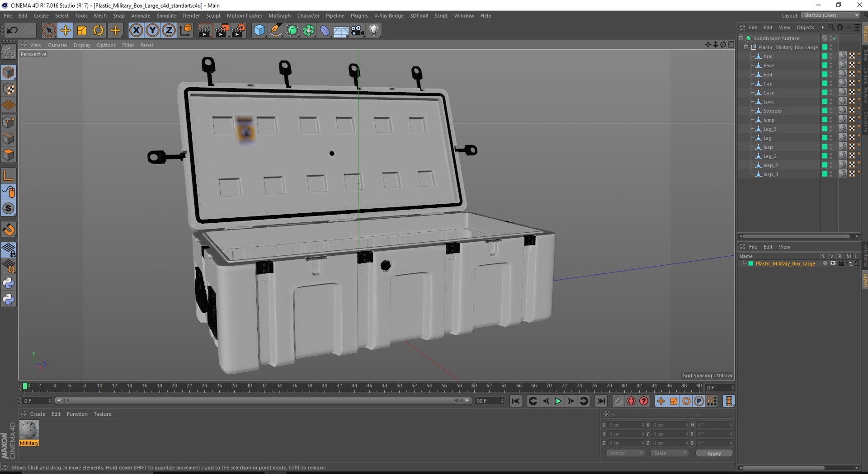The height and width of the screenshot is (474, 868).
Task: Activate the Rotate tool
Action: click(98, 30)
